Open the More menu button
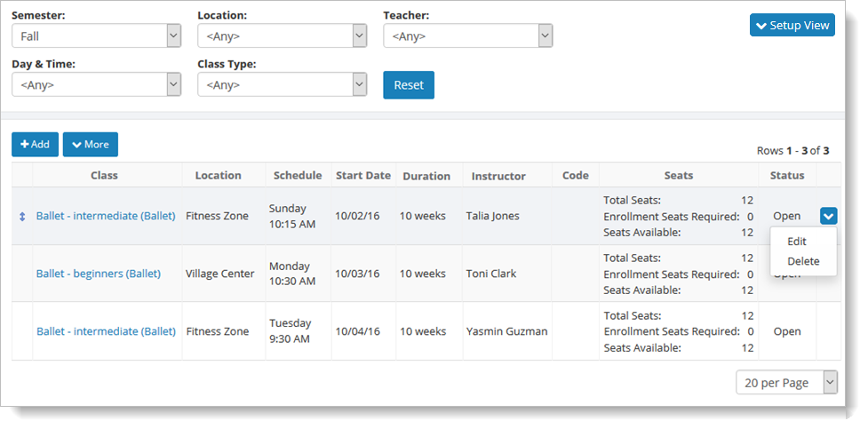The width and height of the screenshot is (868, 429). pyautogui.click(x=90, y=145)
